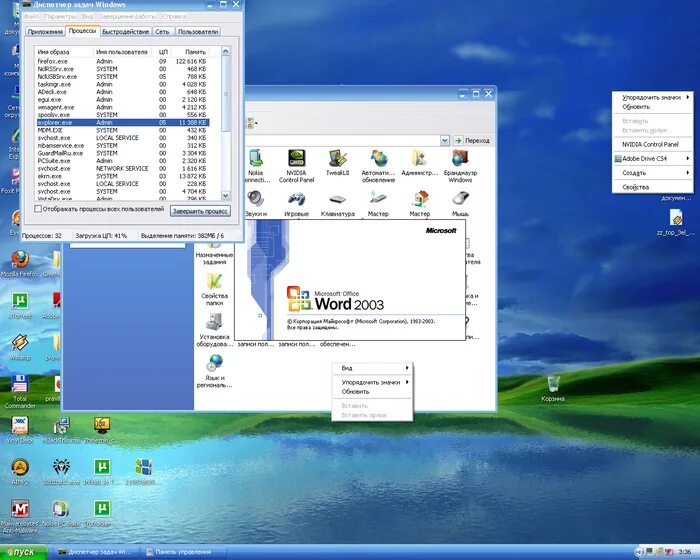The image size is (700, 560).
Task: Open the views dropdown arrow in Control Panel toolbar
Action: pyautogui.click(x=256, y=124)
